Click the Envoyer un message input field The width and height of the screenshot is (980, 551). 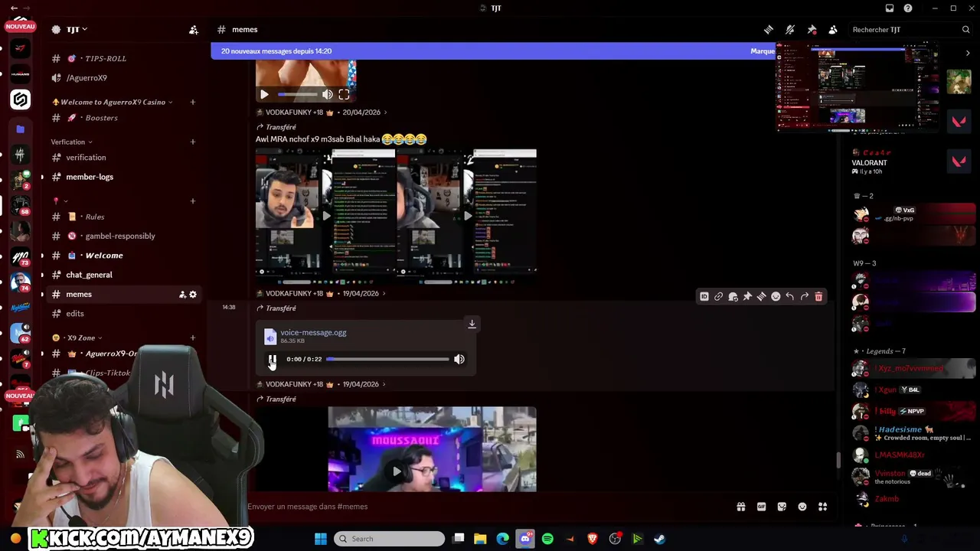(x=486, y=507)
